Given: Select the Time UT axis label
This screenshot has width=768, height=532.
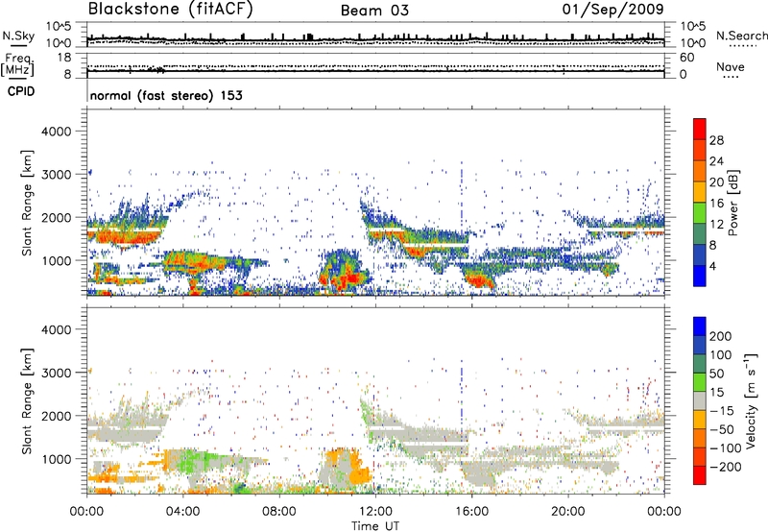Looking at the screenshot, I should 375,526.
